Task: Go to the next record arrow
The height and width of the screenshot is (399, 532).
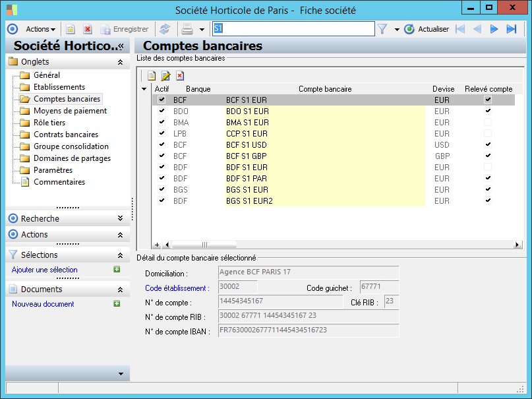Action: click(x=494, y=29)
